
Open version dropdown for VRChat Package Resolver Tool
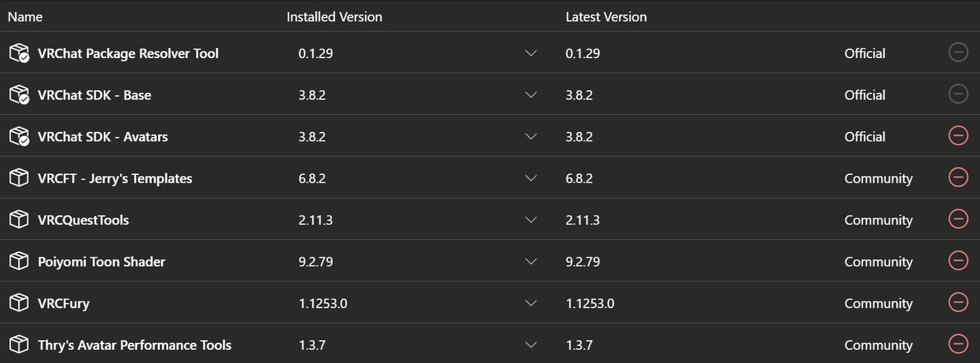531,53
